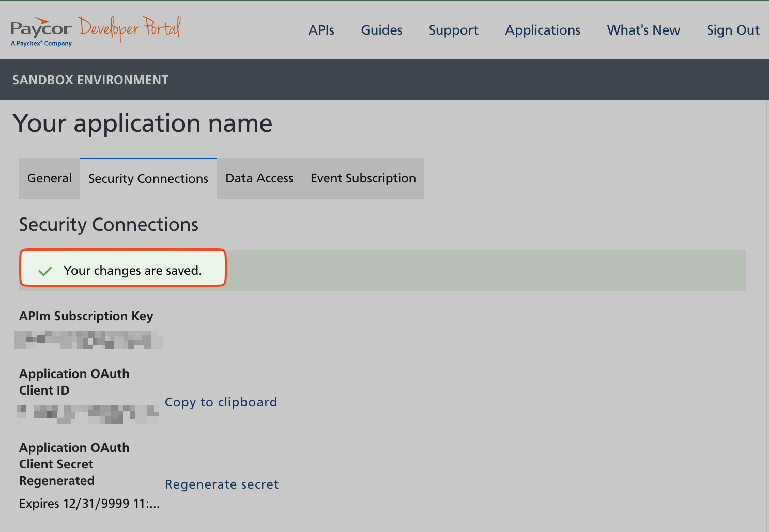Image resolution: width=769 pixels, height=532 pixels.
Task: Click the green success checkmark icon
Action: [x=45, y=271]
